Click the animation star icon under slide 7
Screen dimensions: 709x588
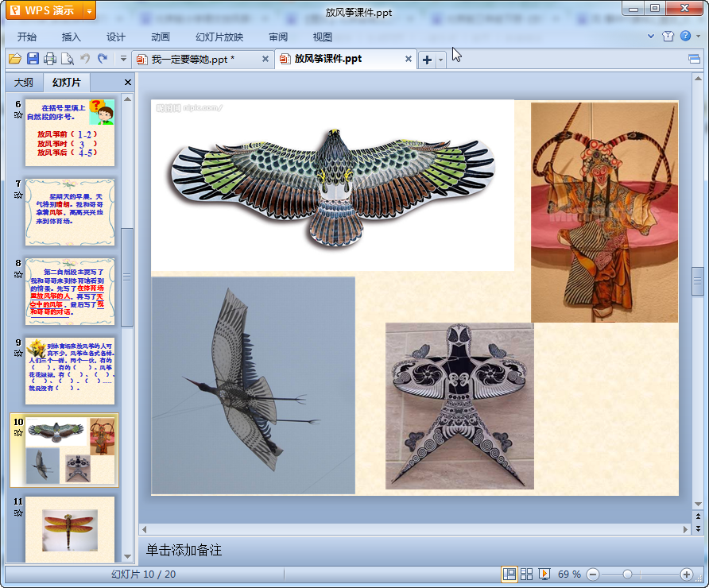(x=18, y=195)
